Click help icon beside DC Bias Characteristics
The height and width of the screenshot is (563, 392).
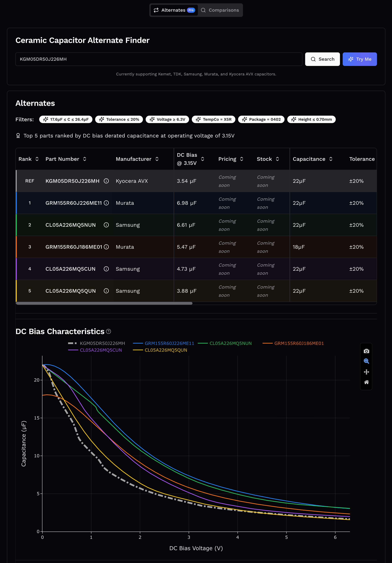tap(108, 332)
